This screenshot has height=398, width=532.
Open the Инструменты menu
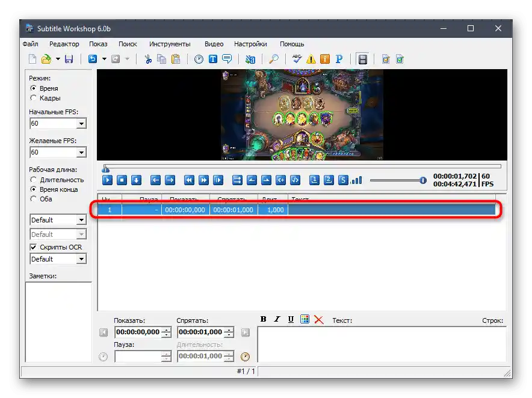coord(170,44)
